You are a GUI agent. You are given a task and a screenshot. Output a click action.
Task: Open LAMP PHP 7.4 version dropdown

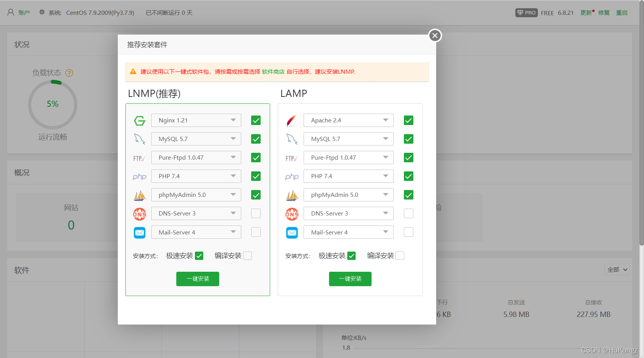pos(348,176)
